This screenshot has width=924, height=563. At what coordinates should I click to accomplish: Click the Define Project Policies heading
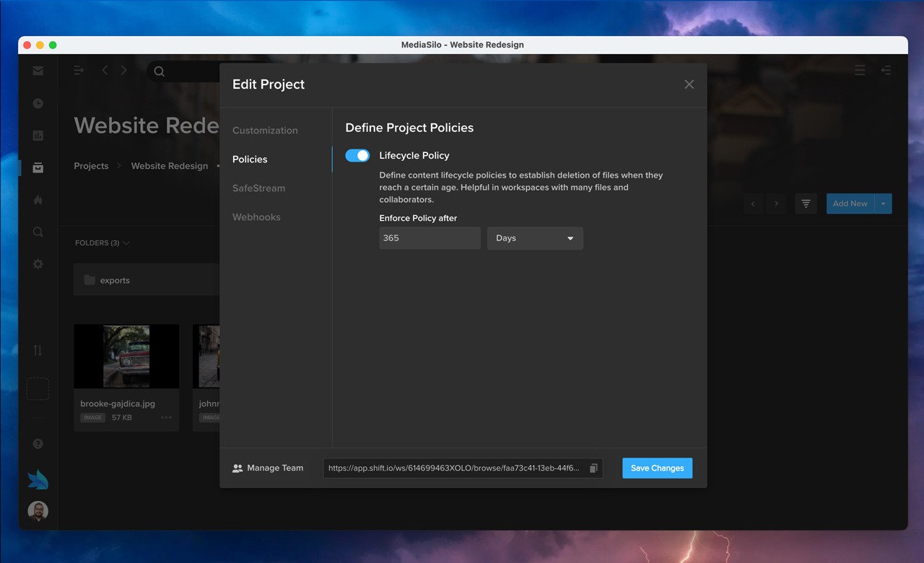click(x=409, y=128)
